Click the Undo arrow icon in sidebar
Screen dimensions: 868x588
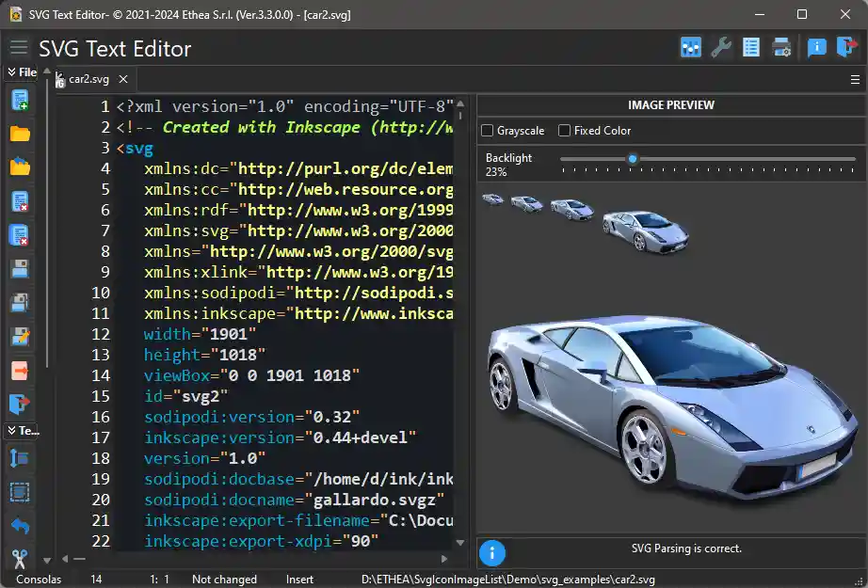[x=19, y=525]
